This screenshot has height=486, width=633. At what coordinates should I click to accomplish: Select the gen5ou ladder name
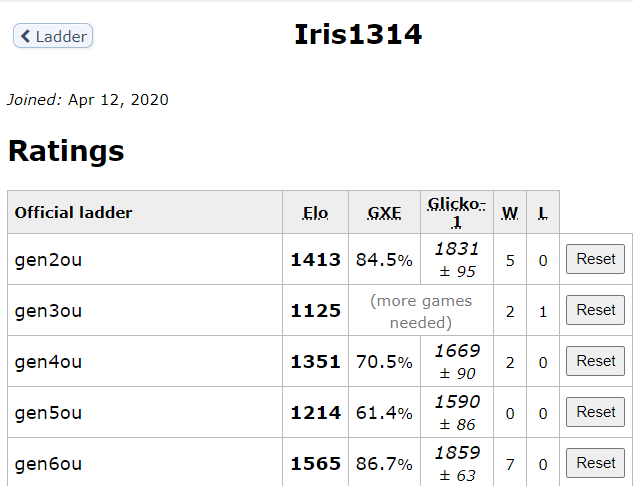click(x=48, y=412)
